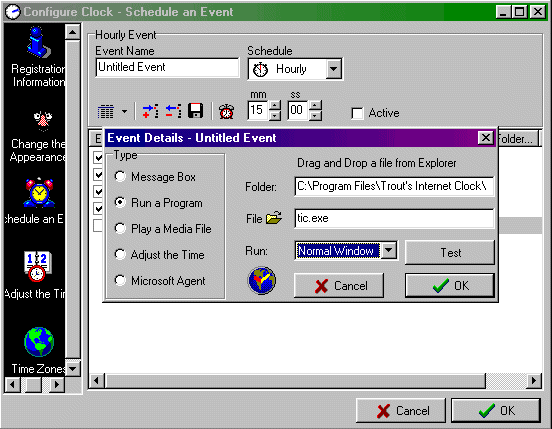The image size is (552, 429).
Task: Select Message Box radio button
Action: 120,176
